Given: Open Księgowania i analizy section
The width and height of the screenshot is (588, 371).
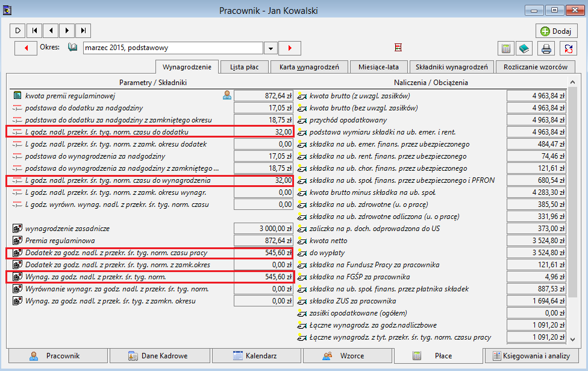Looking at the screenshot, I should point(532,355).
